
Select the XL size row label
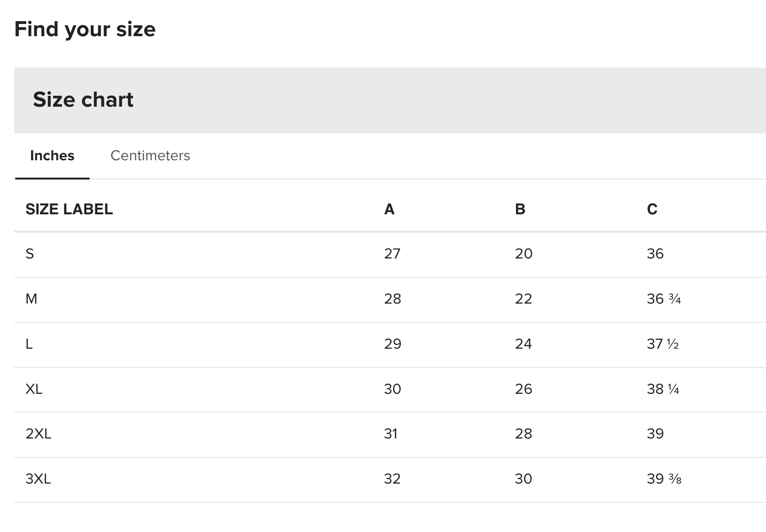coord(34,389)
